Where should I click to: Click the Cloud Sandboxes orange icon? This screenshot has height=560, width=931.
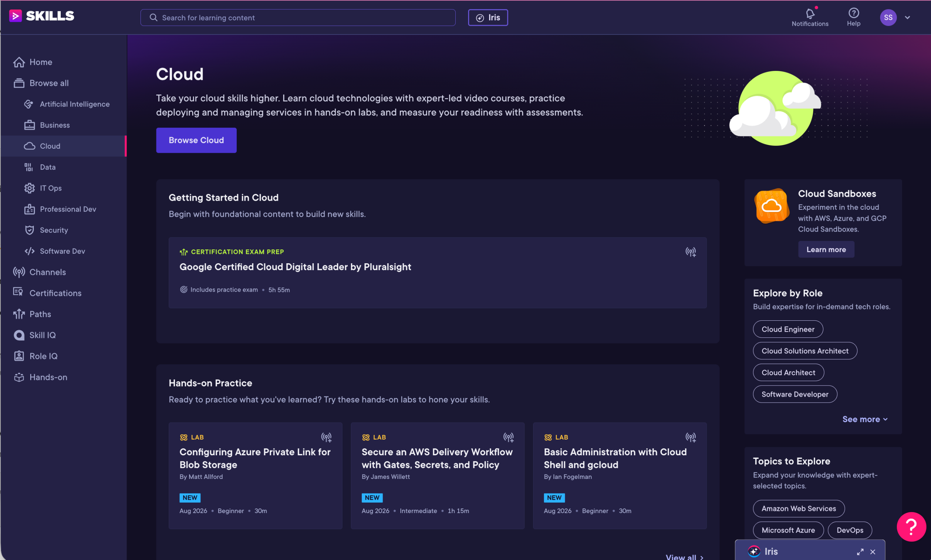click(x=771, y=206)
